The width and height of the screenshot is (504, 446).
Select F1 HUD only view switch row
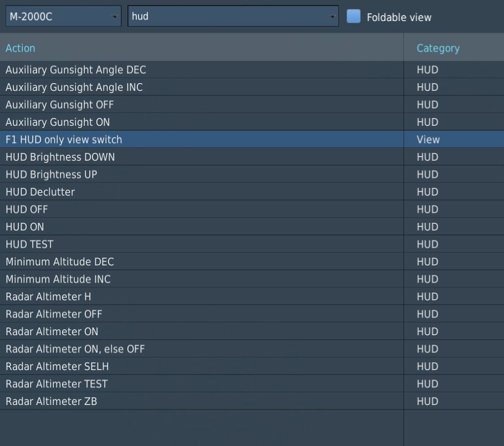tap(252, 140)
